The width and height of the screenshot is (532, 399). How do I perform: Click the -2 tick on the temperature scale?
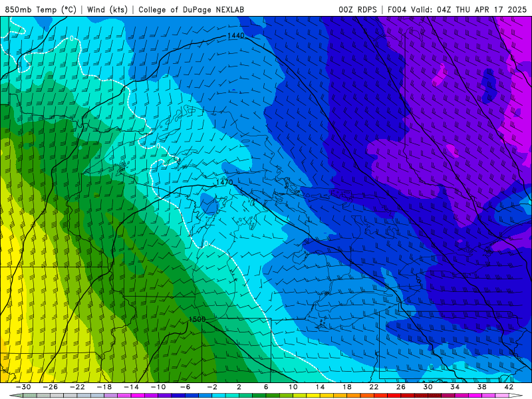pyautogui.click(x=212, y=387)
